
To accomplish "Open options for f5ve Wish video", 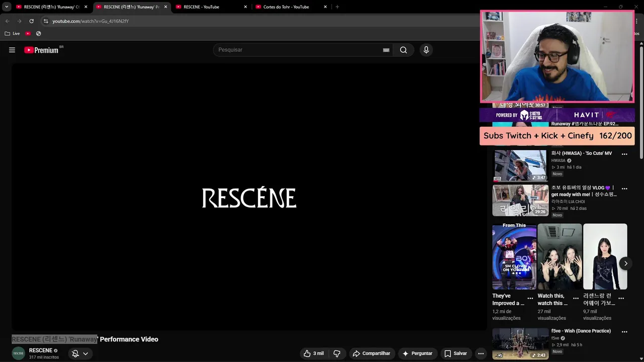I will click(x=624, y=332).
